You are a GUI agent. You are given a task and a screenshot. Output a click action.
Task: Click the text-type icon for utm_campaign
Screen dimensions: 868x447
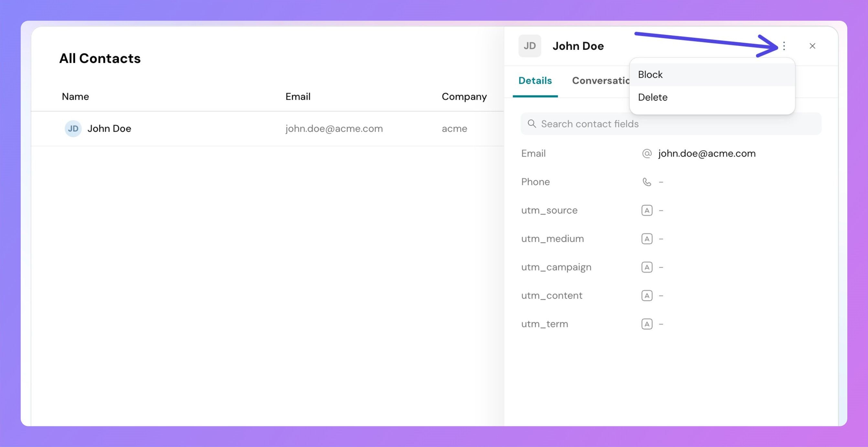pos(646,267)
